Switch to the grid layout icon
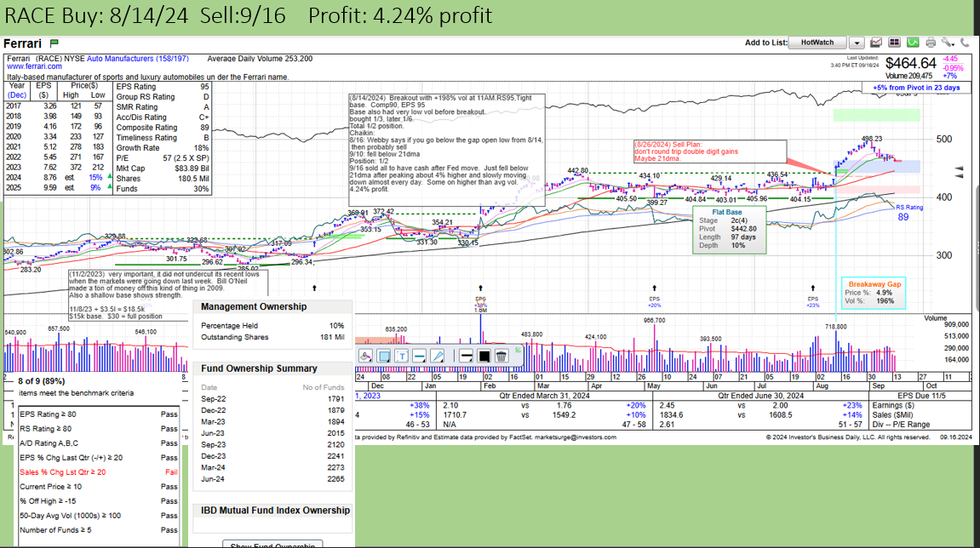This screenshot has width=980, height=548. [894, 43]
